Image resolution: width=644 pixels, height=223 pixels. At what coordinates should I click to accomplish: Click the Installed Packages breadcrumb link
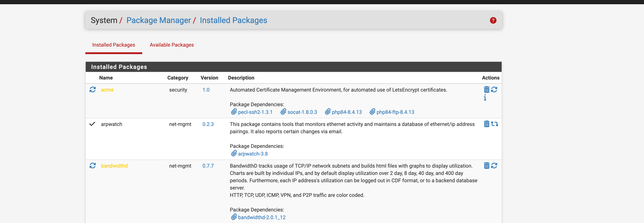point(233,20)
